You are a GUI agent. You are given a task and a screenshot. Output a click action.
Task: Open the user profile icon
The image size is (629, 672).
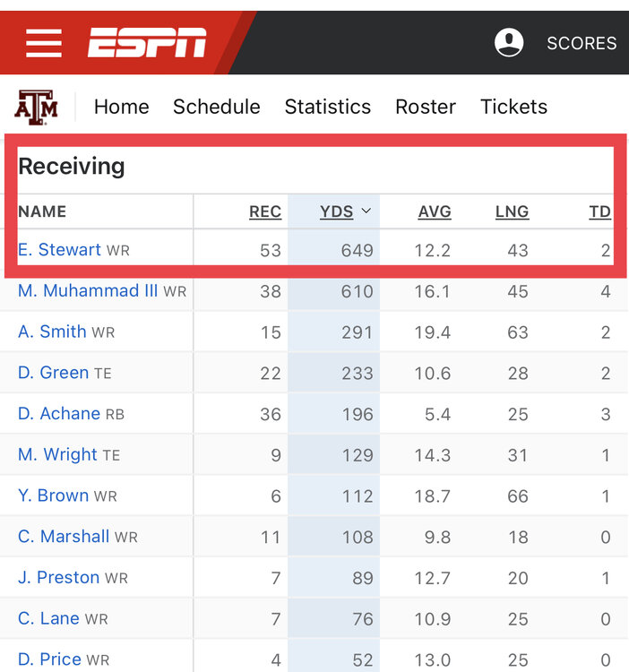click(509, 42)
